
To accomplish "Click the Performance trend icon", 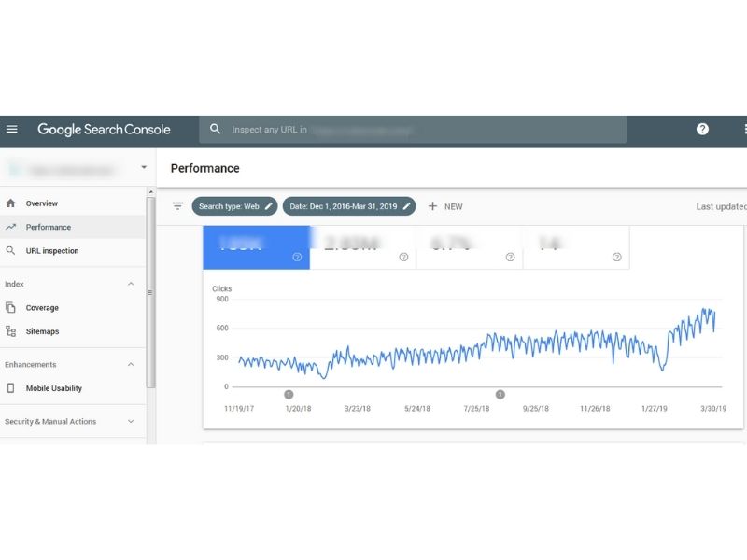I will tap(10, 227).
